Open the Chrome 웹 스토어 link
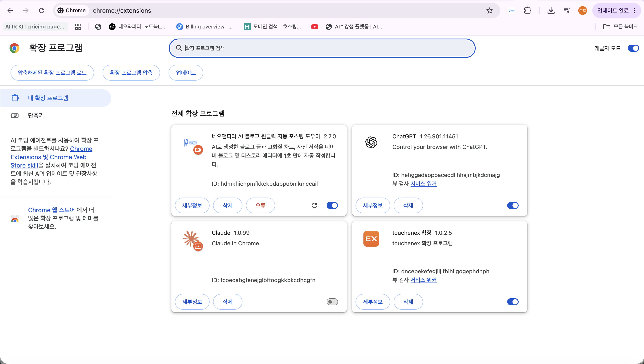The width and height of the screenshot is (644, 364). (51, 210)
